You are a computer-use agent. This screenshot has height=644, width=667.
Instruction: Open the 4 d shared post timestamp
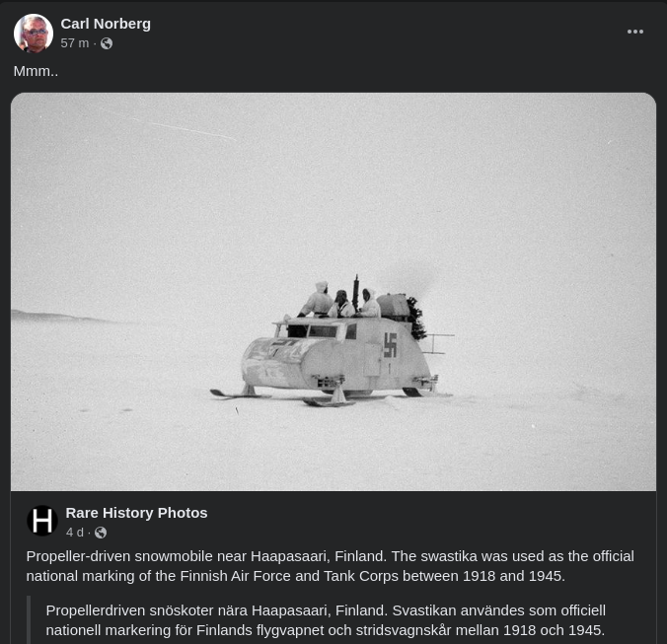(75, 533)
